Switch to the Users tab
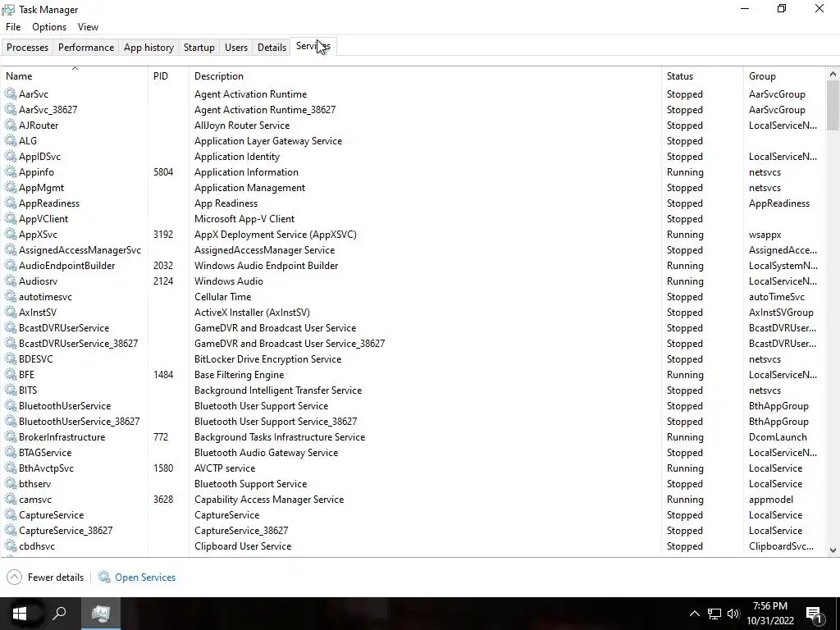The width and height of the screenshot is (840, 630). point(236,47)
